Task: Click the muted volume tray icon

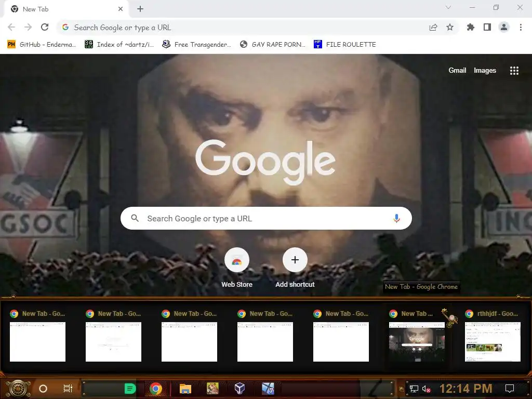Action: (426, 389)
